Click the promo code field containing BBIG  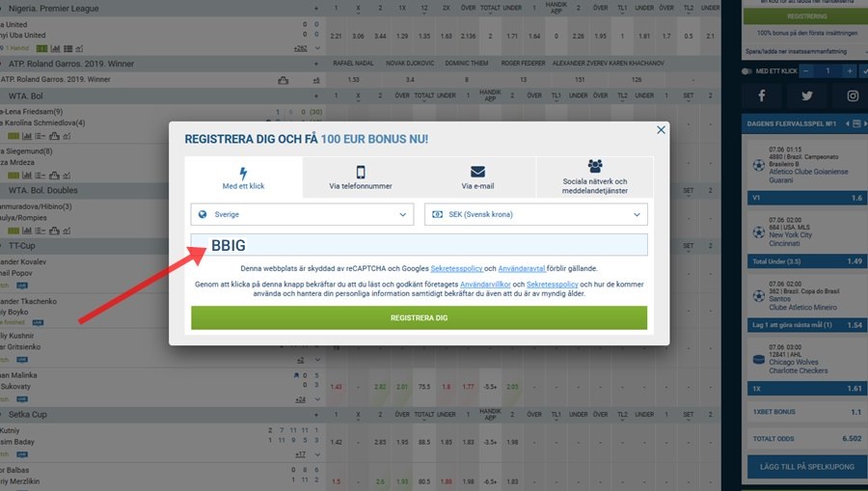[x=420, y=245]
